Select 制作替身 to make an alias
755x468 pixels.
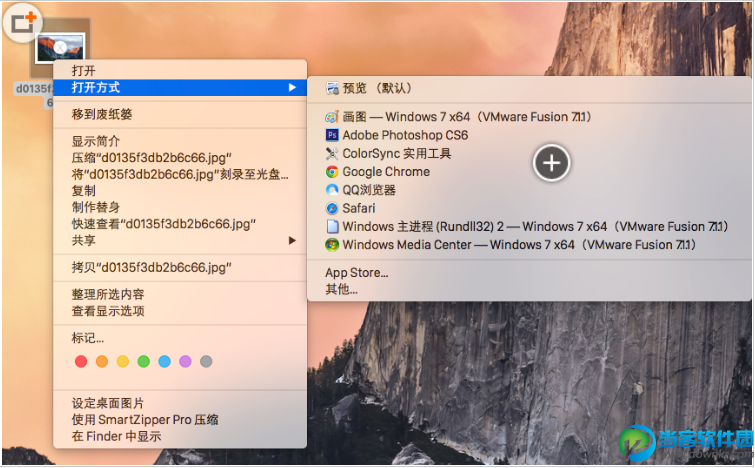pos(180,208)
